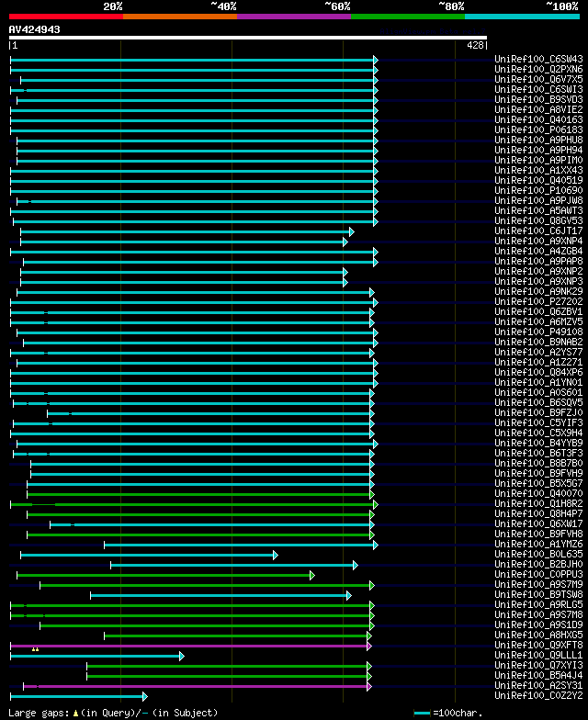588x720 pixels.
Task: Click the arrowhead ending the B9TSW8 alignment
Action: coord(349,595)
